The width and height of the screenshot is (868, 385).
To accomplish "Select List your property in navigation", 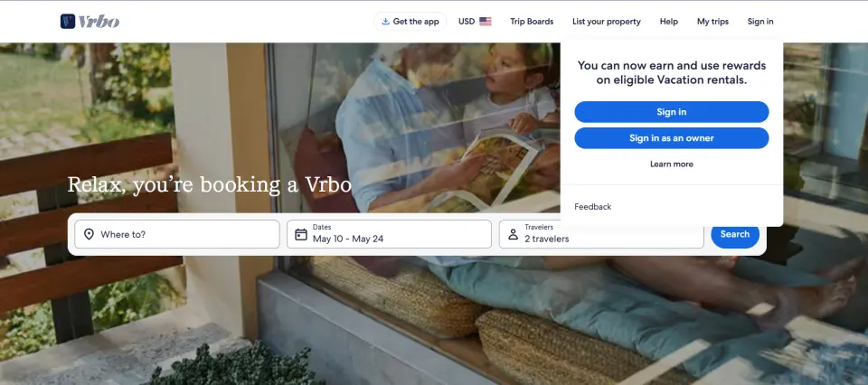I will click(607, 22).
